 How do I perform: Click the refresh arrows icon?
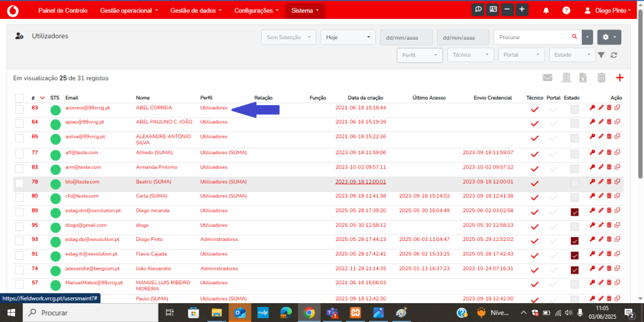(x=614, y=55)
